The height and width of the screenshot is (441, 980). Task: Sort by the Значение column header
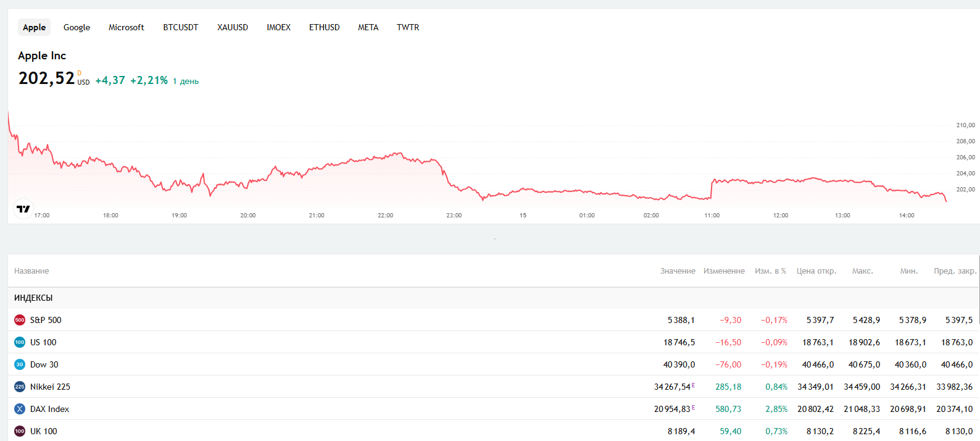coord(678,271)
